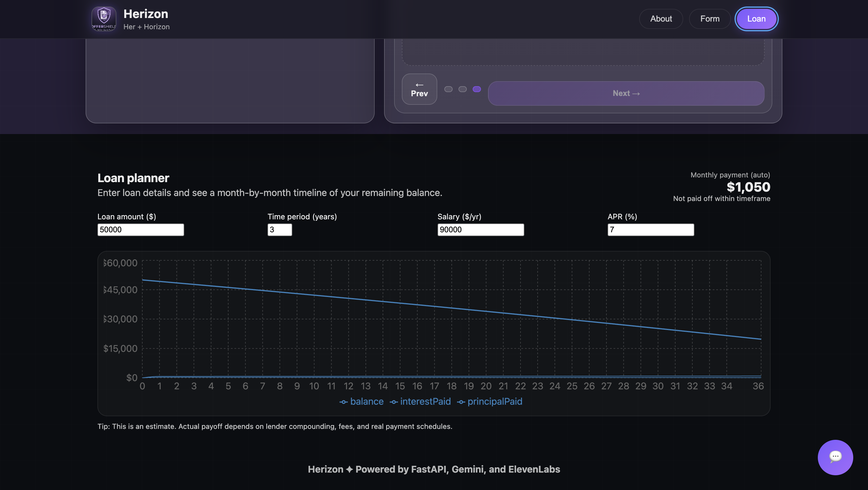The width and height of the screenshot is (868, 490).
Task: Click the interestPaid legend marker icon
Action: tap(394, 402)
